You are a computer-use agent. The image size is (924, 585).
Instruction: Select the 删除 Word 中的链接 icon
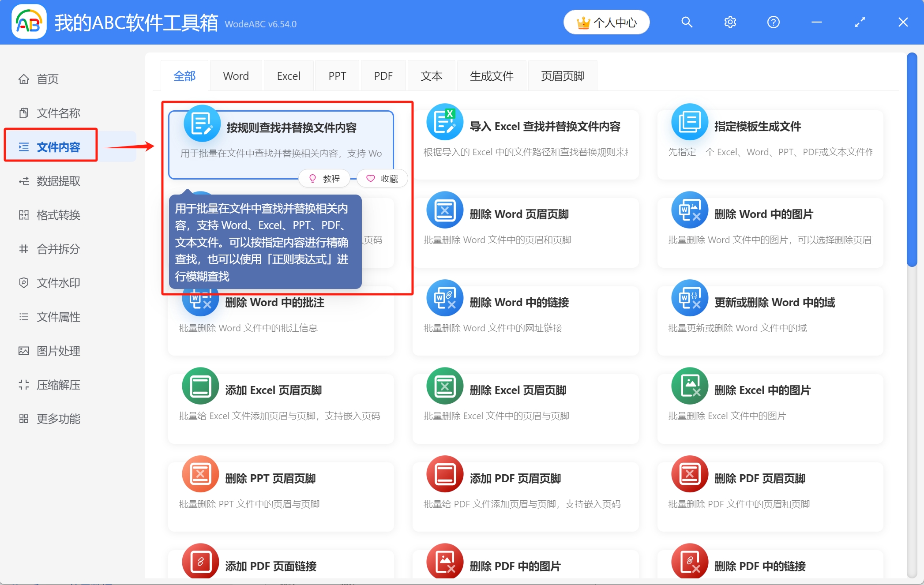click(444, 298)
